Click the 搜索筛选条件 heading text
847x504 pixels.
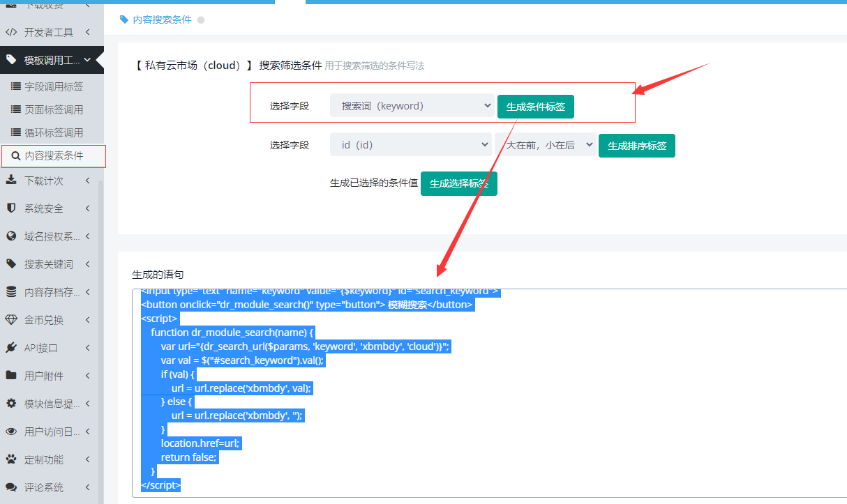290,66
